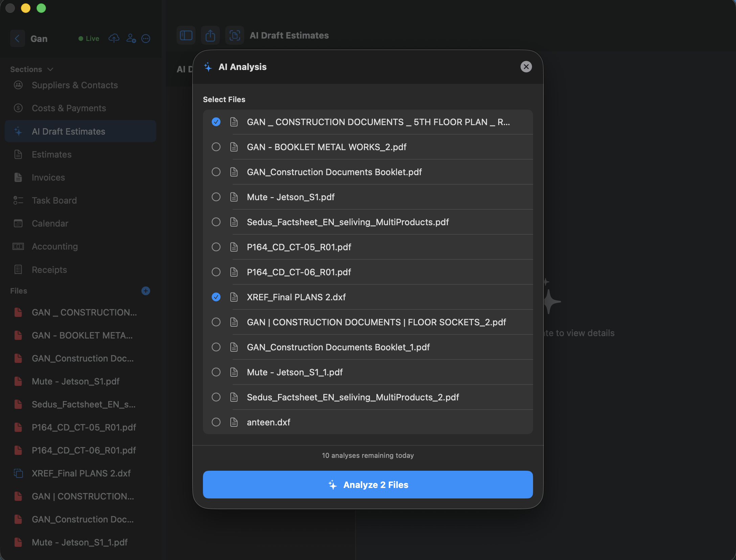Open the Invoices section
This screenshot has height=560, width=736.
80,178
